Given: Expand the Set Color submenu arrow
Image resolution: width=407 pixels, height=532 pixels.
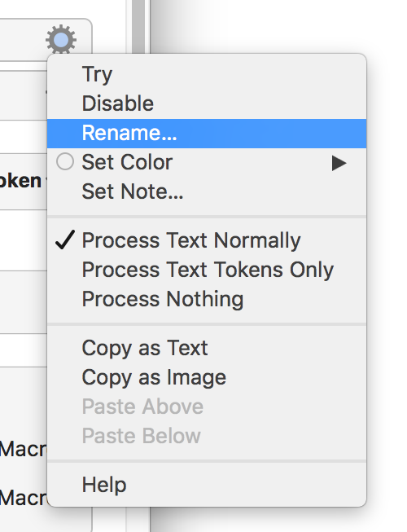Looking at the screenshot, I should [339, 163].
